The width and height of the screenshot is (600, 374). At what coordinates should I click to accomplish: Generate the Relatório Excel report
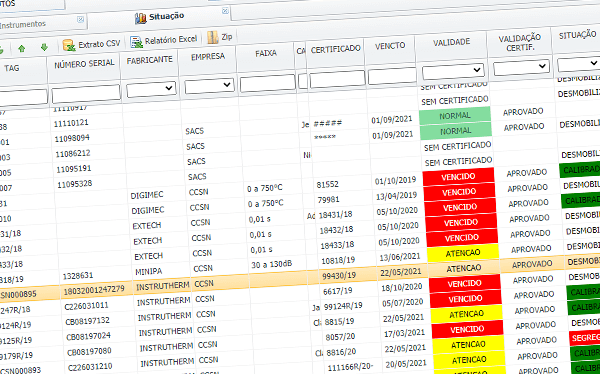(x=163, y=41)
